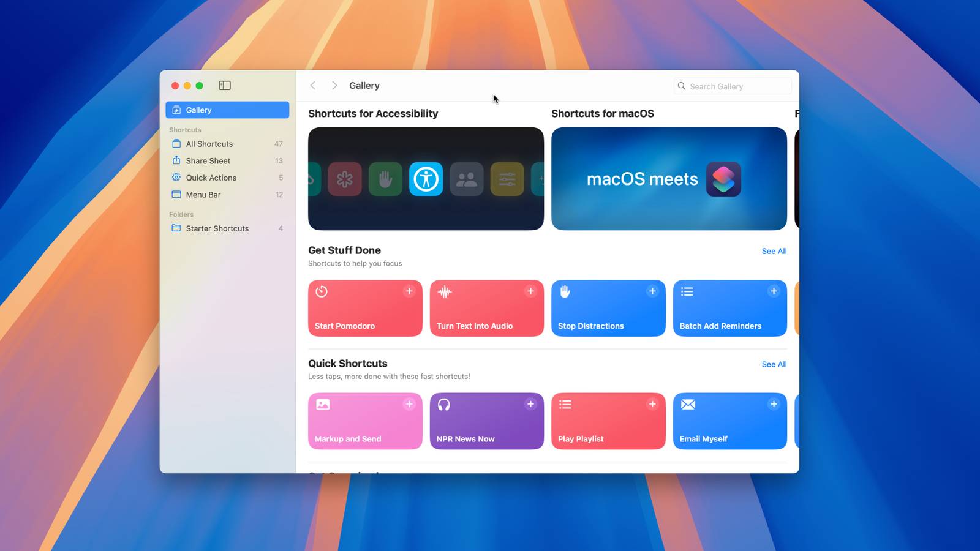This screenshot has height=551, width=980.
Task: Add NPR News Now with plus icon
Action: 530,404
